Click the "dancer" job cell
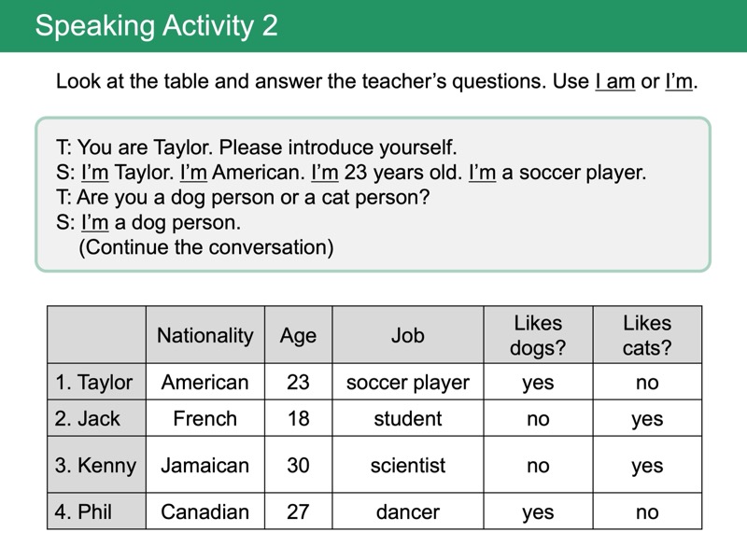Viewport: 747px width, 560px height. click(x=407, y=511)
